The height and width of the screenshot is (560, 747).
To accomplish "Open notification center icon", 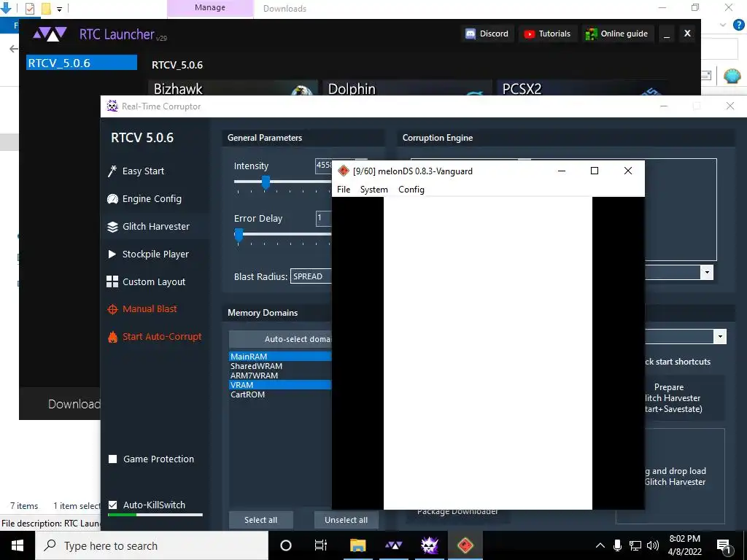I will [724, 547].
